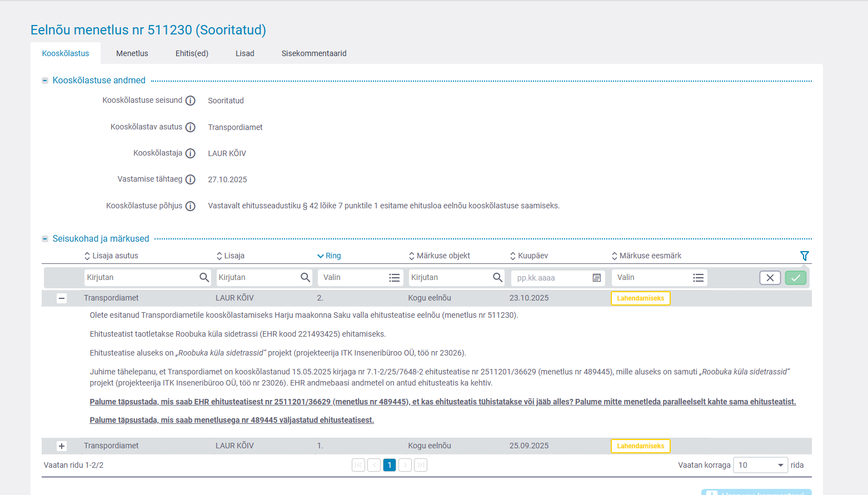Open the Sisekommentaarid tab
868x495 pixels.
click(x=314, y=53)
